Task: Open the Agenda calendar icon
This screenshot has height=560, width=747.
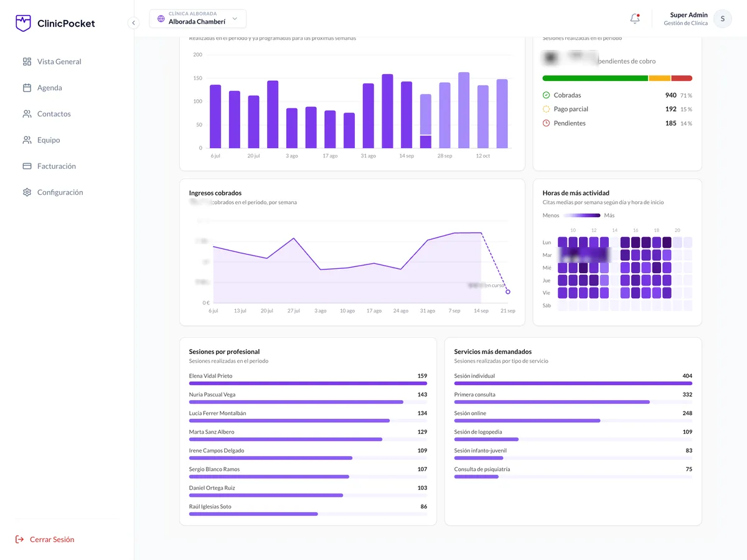Action: tap(27, 88)
